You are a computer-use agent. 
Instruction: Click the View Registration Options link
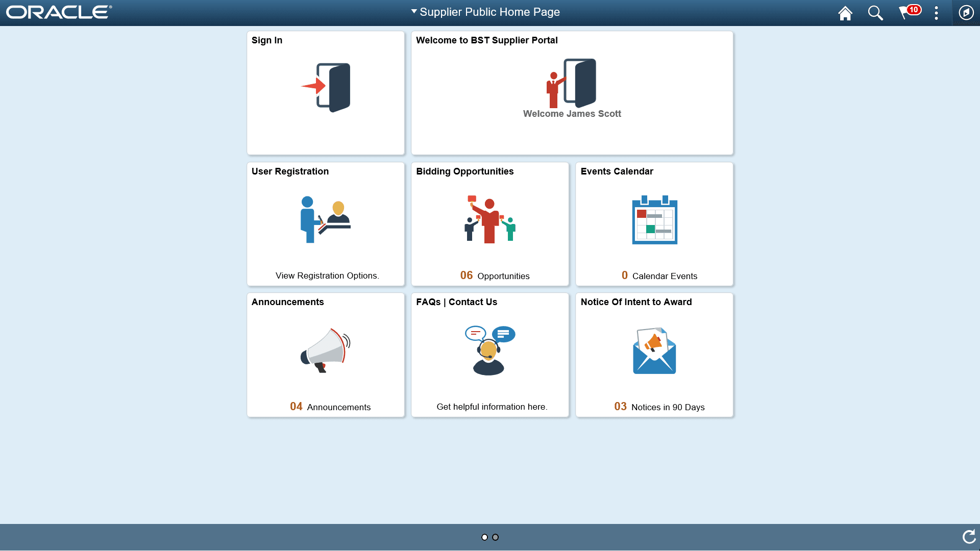point(327,275)
